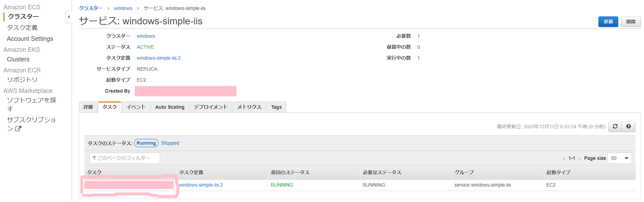Open the Page size 50 dropdown
644x202 pixels.
620,158
